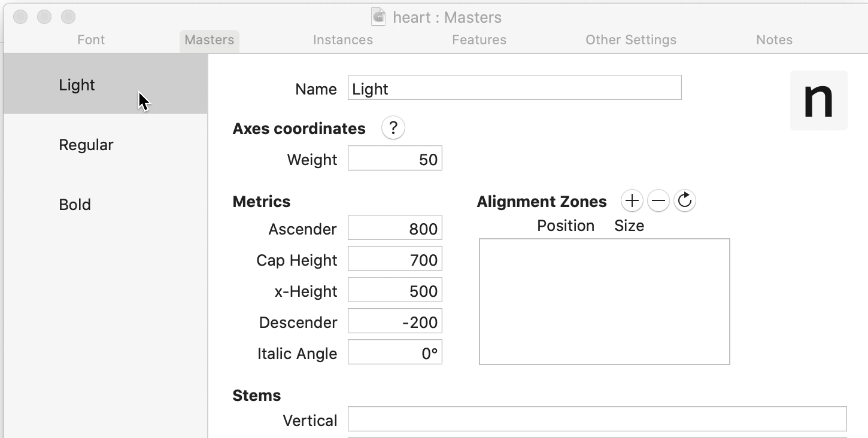Open the Font tab

click(91, 40)
